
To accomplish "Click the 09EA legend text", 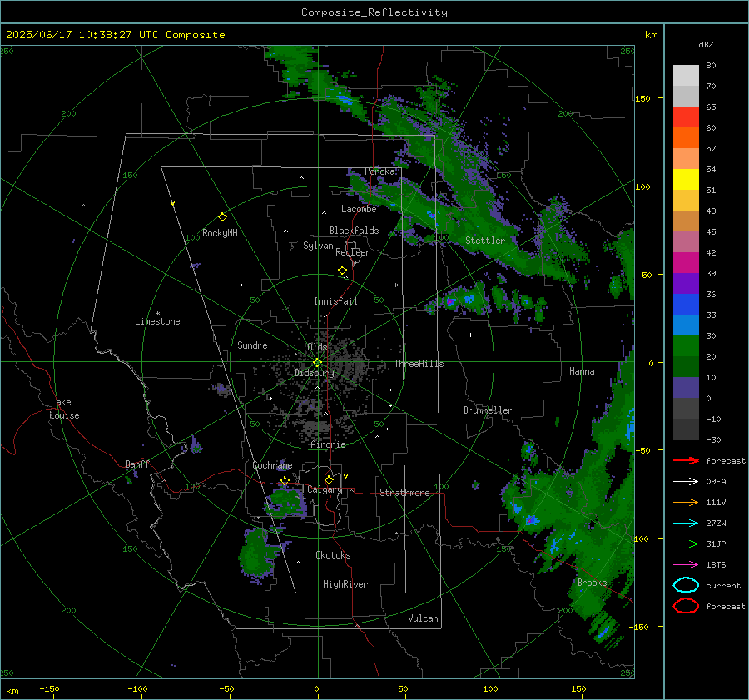I will (716, 482).
